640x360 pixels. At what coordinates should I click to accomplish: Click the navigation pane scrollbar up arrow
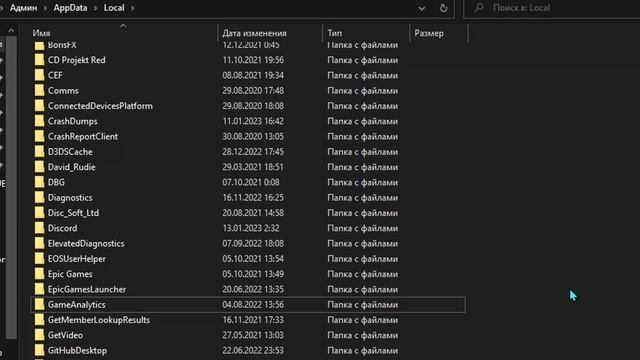coord(11,31)
